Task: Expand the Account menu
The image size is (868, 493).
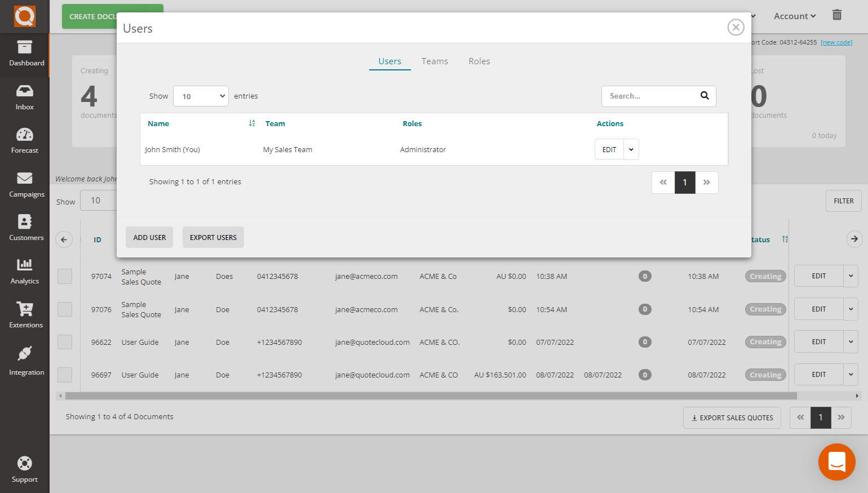Action: (794, 16)
